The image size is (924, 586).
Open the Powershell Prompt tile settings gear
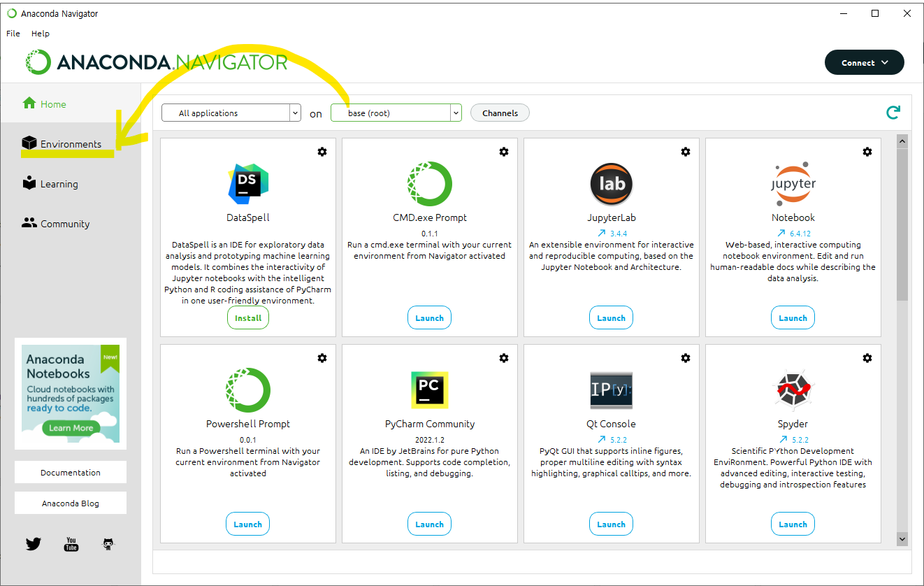tap(322, 358)
